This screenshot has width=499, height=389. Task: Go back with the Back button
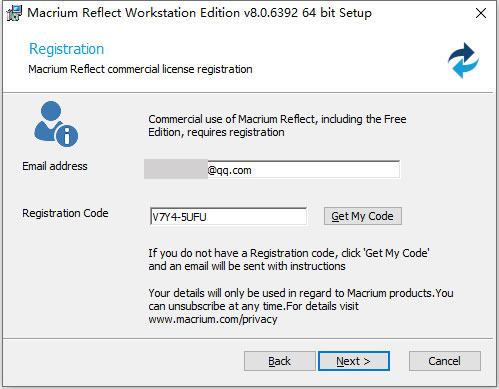pos(279,361)
